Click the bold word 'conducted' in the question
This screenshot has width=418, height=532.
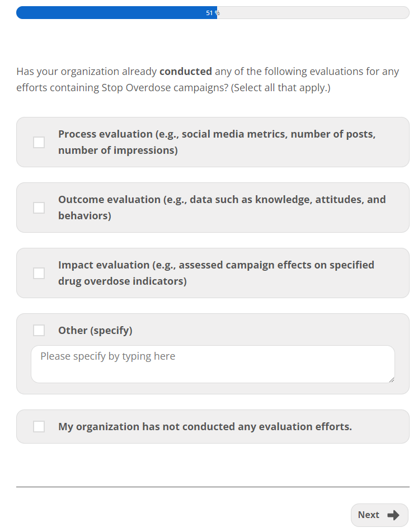coord(186,72)
